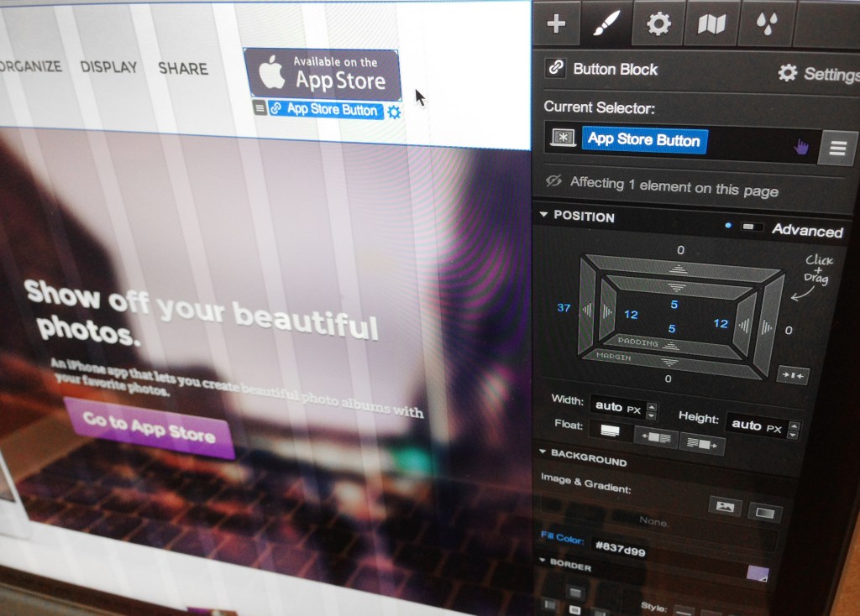Viewport: 860px width, 616px height.
Task: Click the purple hand pointer icon
Action: tap(801, 147)
